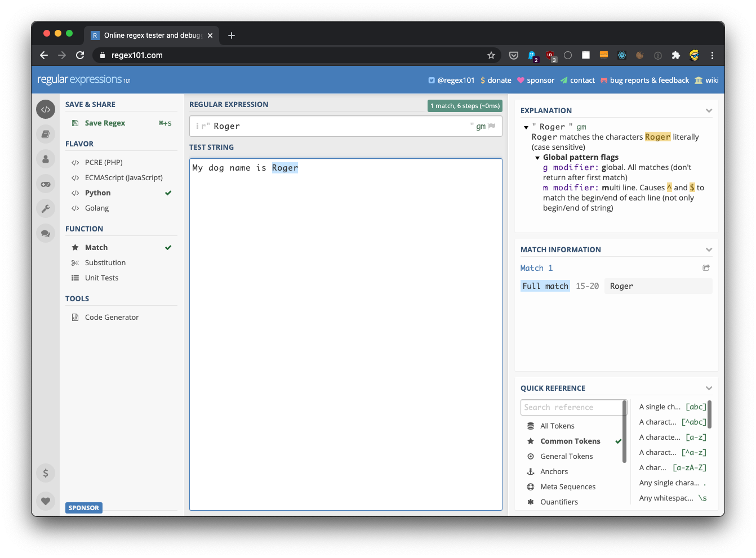Image resolution: width=756 pixels, height=558 pixels.
Task: Select PCRE (PHP) flavor
Action: [x=104, y=162]
